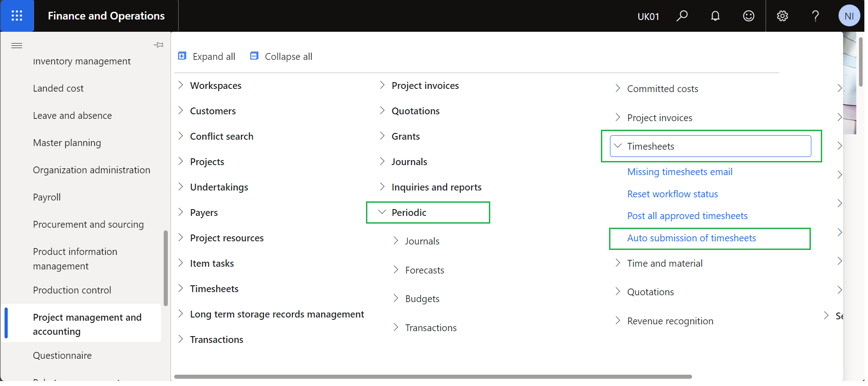Open Missing timesheets email
Image resolution: width=868 pixels, height=386 pixels.
(680, 172)
